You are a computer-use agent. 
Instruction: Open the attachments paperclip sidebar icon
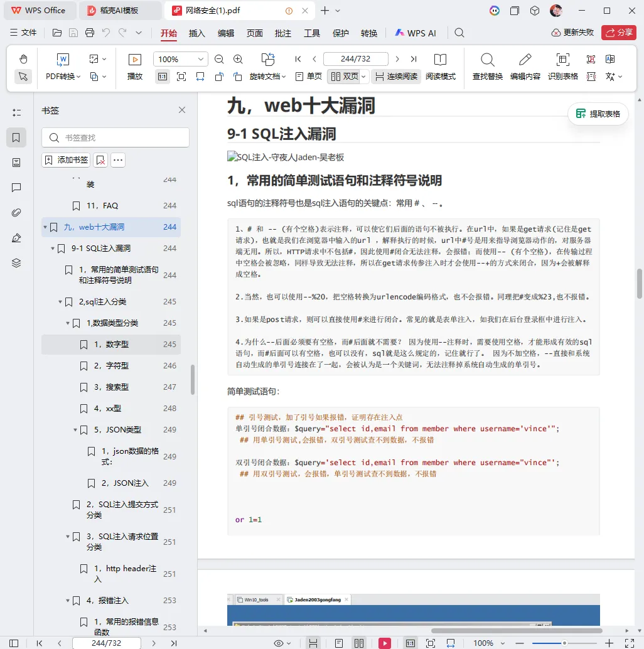pyautogui.click(x=16, y=213)
